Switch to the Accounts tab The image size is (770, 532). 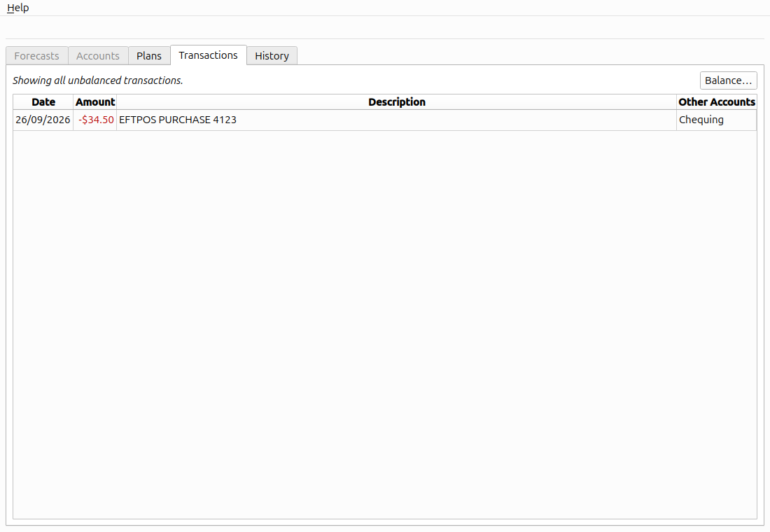pos(98,55)
